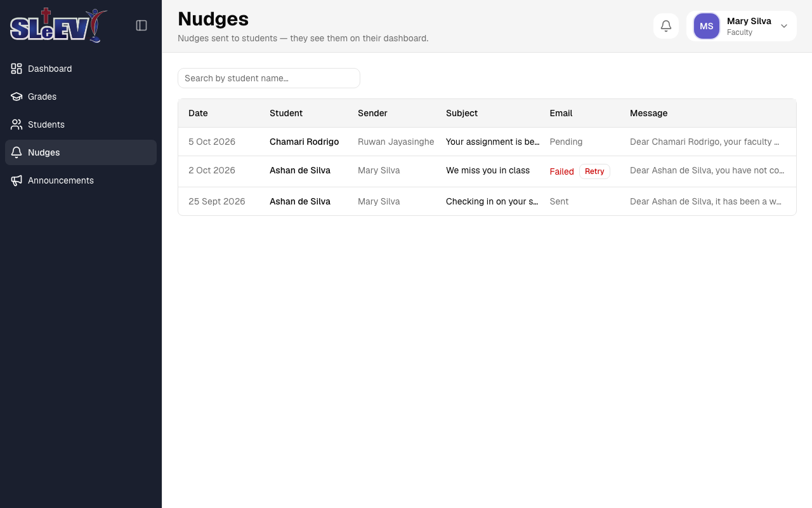
Task: Click the Failed email status
Action: pyautogui.click(x=561, y=171)
